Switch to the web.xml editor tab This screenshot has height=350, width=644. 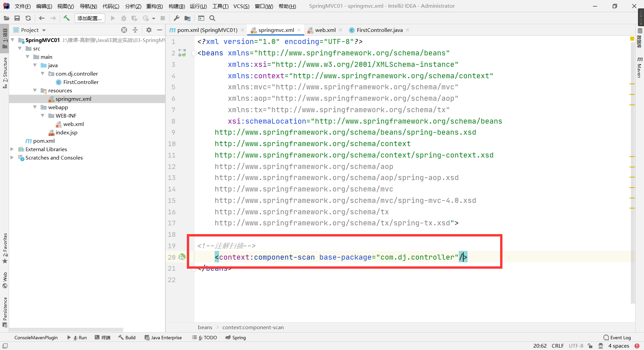[325, 30]
